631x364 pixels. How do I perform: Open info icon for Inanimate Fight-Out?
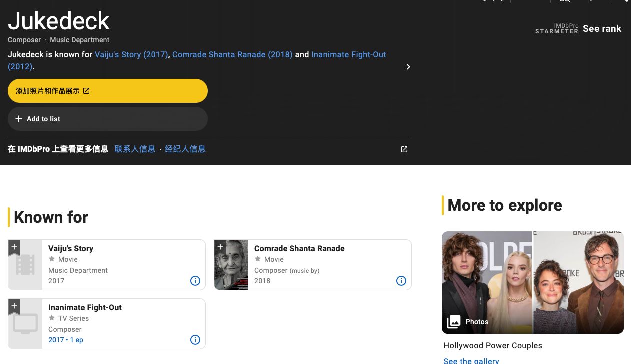click(195, 340)
